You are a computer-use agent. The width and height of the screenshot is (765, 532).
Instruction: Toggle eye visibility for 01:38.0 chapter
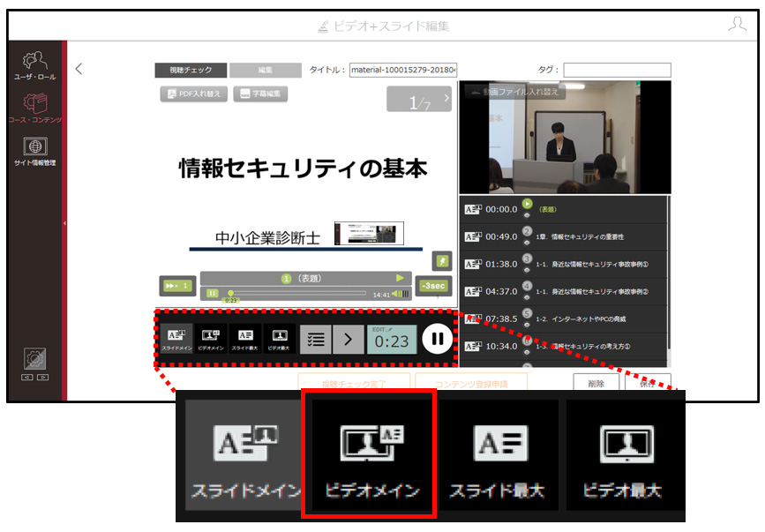(527, 270)
